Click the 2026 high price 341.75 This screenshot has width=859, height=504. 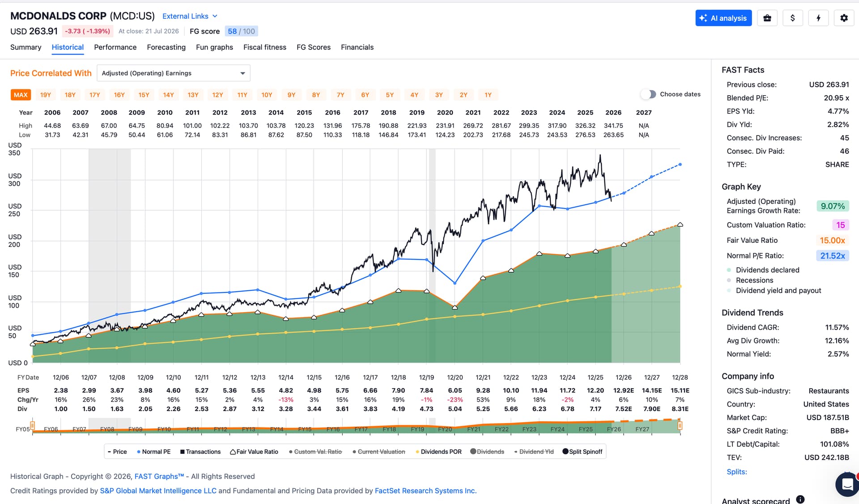click(613, 126)
